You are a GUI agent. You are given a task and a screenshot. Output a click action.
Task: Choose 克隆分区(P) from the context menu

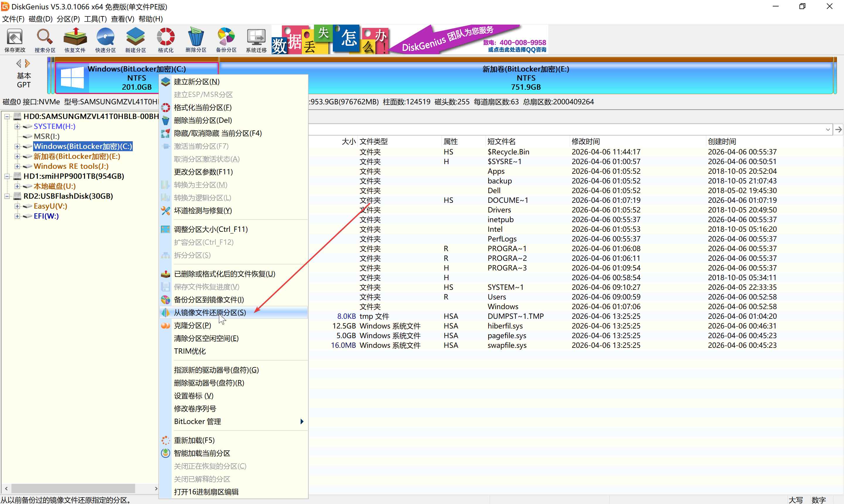[192, 325]
